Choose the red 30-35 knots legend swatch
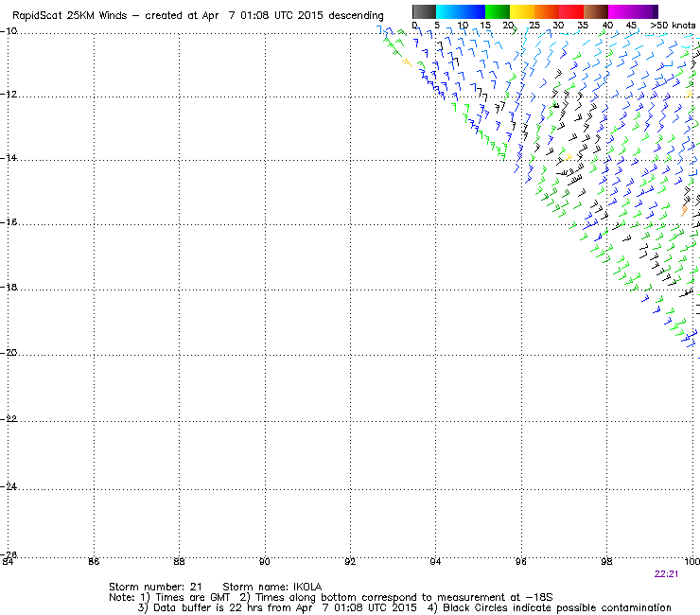The width and height of the screenshot is (700, 615). (571, 11)
